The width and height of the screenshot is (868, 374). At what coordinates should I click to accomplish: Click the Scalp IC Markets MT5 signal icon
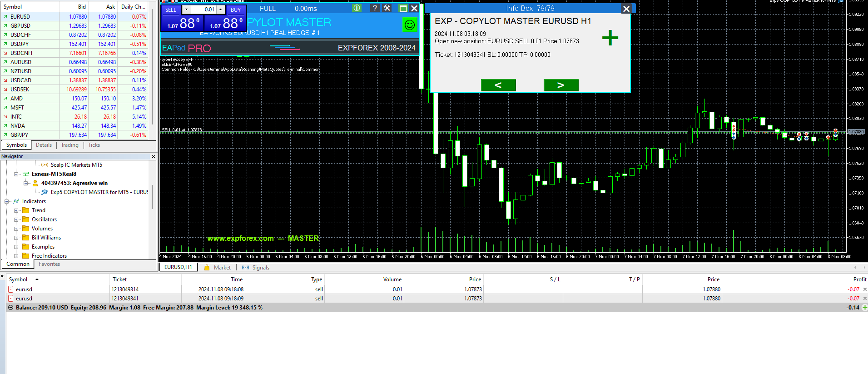[x=45, y=165]
